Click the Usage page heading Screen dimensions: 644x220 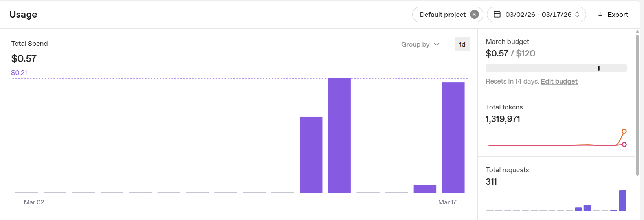point(23,15)
